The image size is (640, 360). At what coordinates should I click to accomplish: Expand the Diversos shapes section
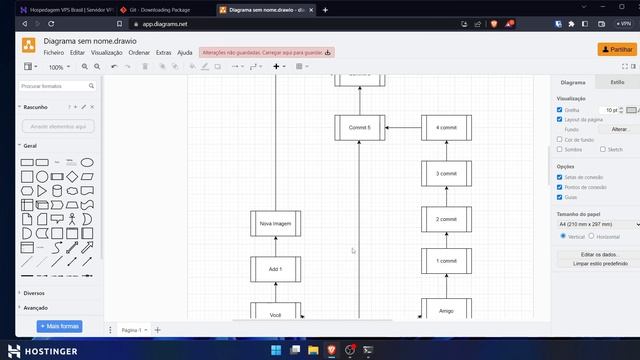tap(33, 293)
